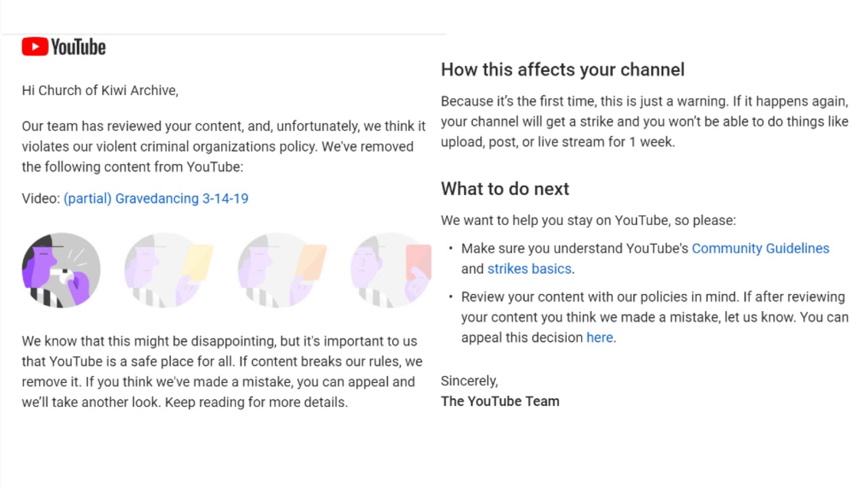Open the Community Guidelines link
868x488 pixels.
click(x=760, y=248)
